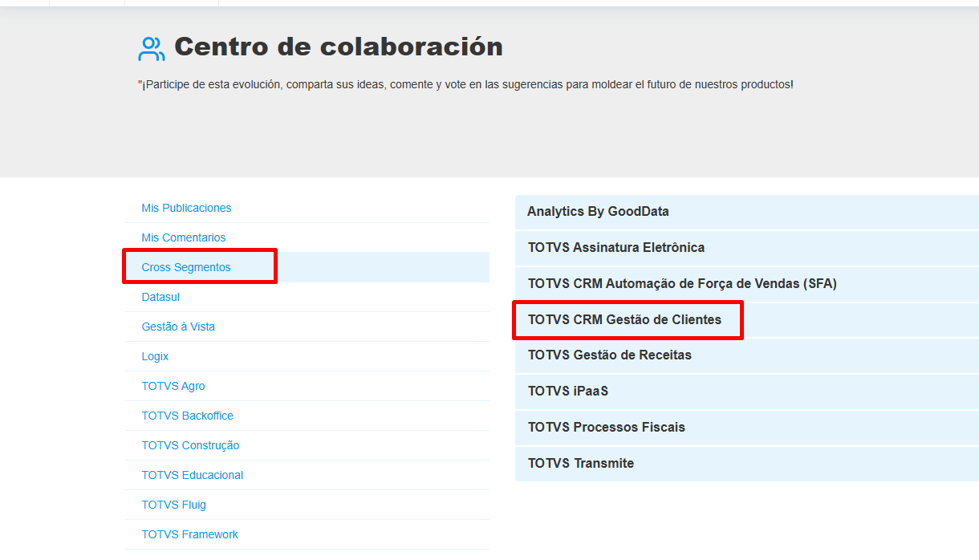Click the Centro de colaboración heading

click(339, 47)
